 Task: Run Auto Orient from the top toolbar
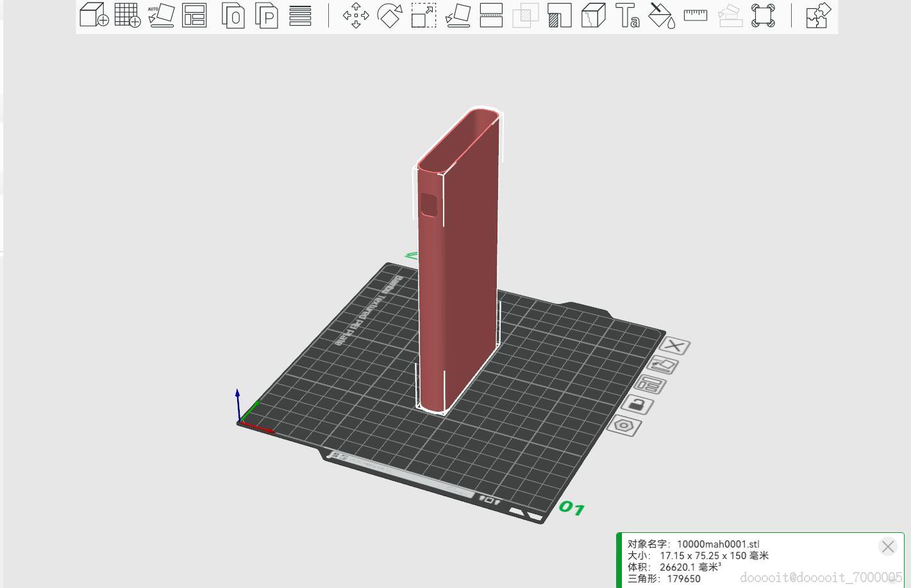coord(161,15)
